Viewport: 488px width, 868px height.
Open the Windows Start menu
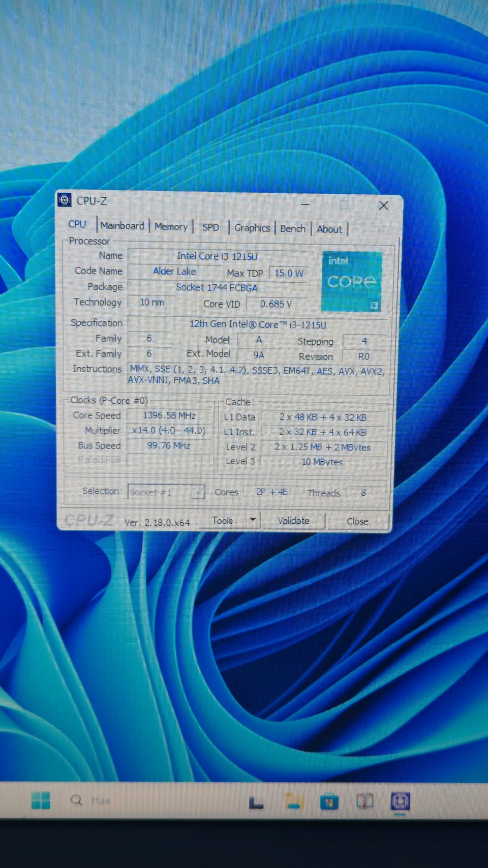tap(41, 800)
